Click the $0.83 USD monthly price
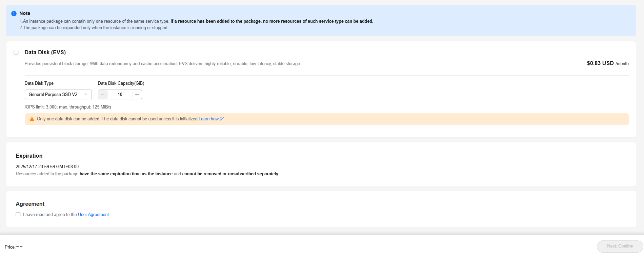 click(x=600, y=63)
